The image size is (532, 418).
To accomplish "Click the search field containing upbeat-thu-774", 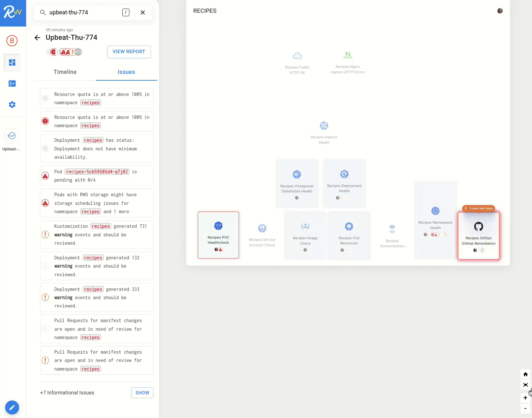I will point(83,12).
